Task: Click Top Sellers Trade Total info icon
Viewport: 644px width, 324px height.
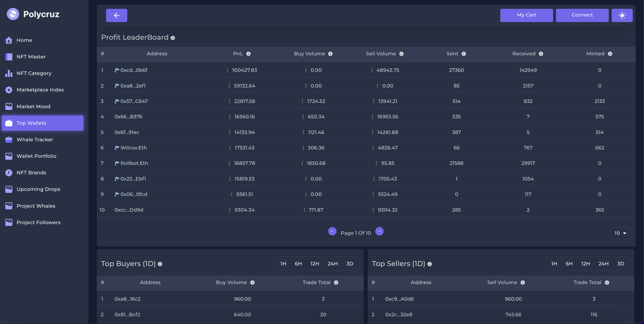Action: (607, 283)
